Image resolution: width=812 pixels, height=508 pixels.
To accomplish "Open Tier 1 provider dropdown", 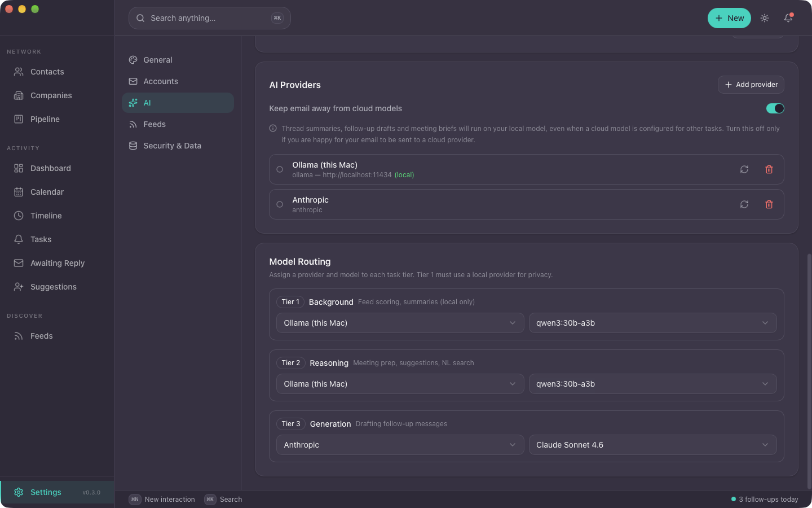I will click(400, 323).
